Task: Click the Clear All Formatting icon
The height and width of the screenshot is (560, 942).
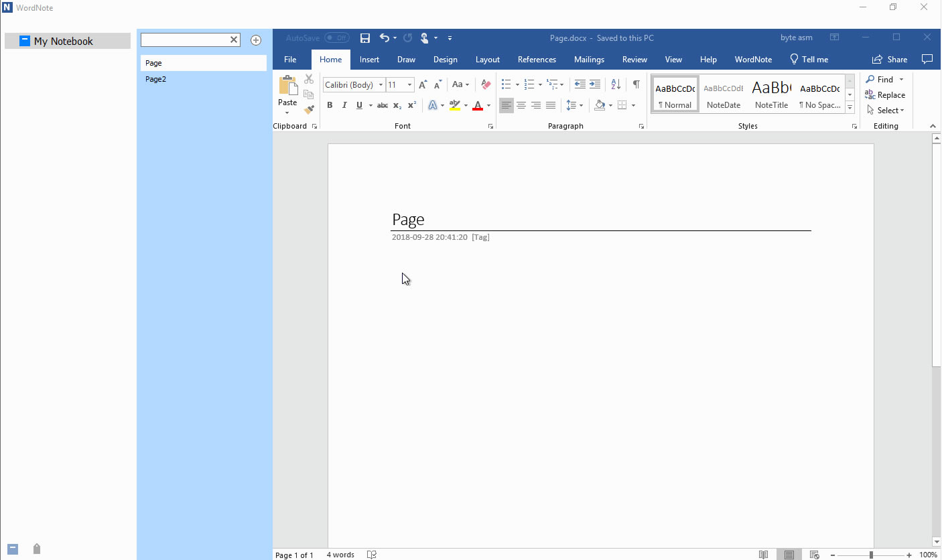Action: 486,84
